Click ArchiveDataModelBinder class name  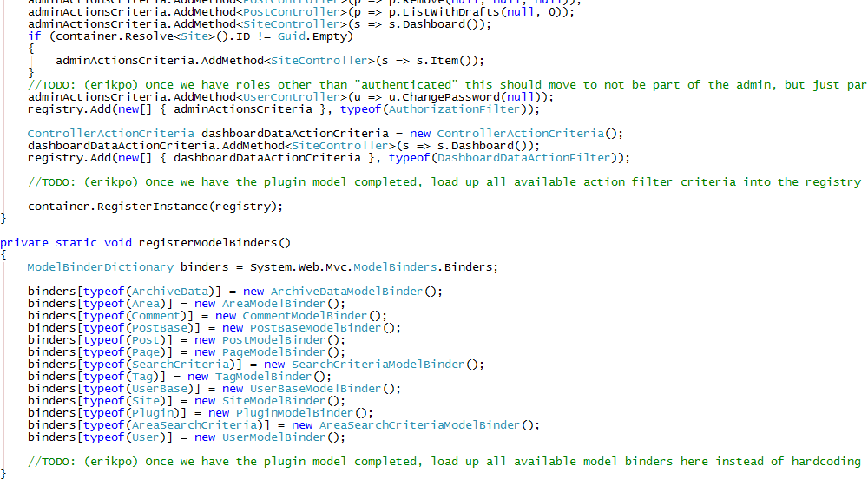(345, 292)
